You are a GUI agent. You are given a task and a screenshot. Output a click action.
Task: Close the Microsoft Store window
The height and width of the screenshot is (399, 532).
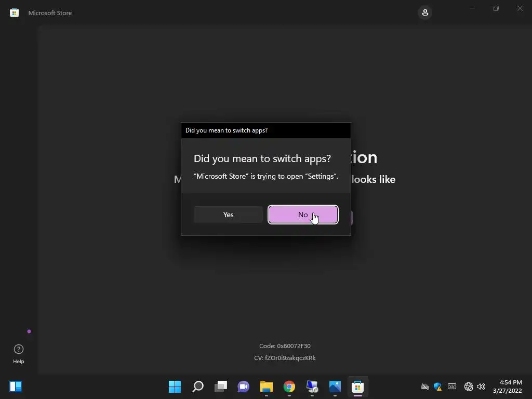pyautogui.click(x=520, y=8)
